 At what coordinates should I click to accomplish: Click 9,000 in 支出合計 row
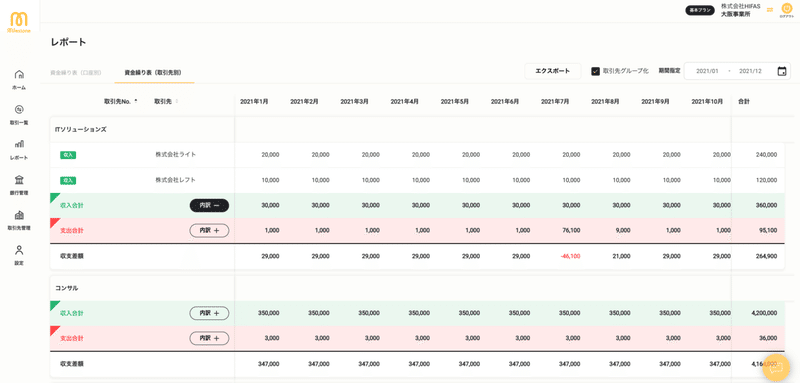coord(623,231)
